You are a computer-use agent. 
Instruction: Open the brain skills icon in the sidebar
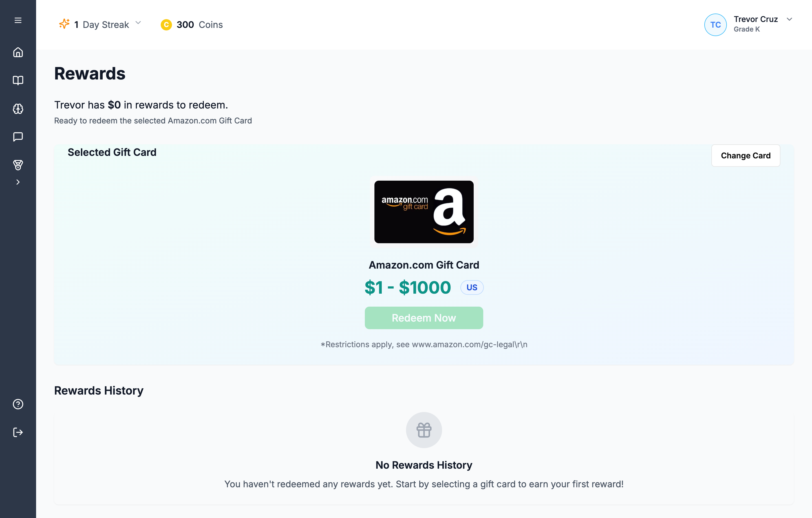18,109
